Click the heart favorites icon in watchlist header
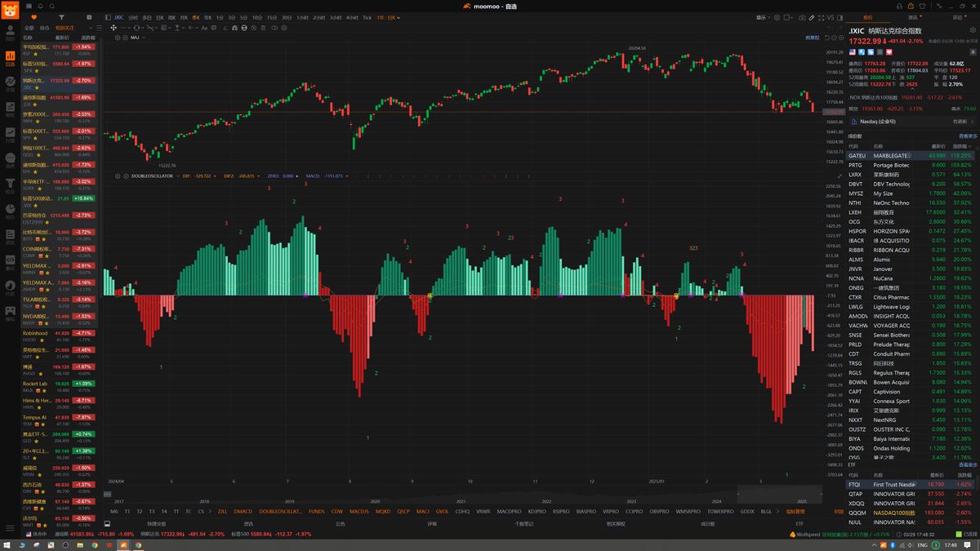Image resolution: width=980 pixels, height=551 pixels. 33,16
